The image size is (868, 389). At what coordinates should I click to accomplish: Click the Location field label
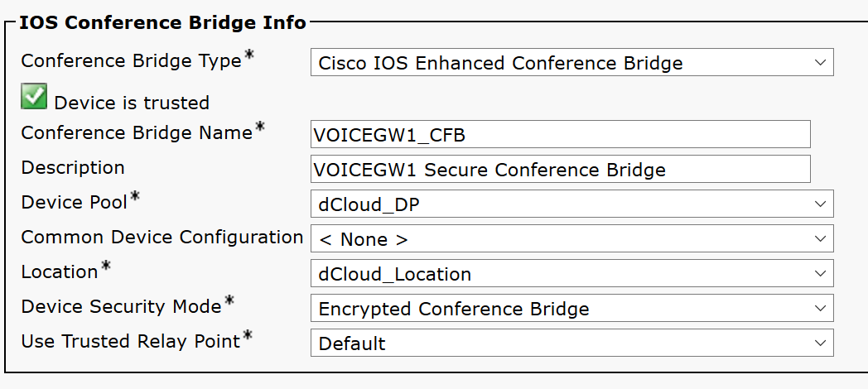pyautogui.click(x=60, y=271)
